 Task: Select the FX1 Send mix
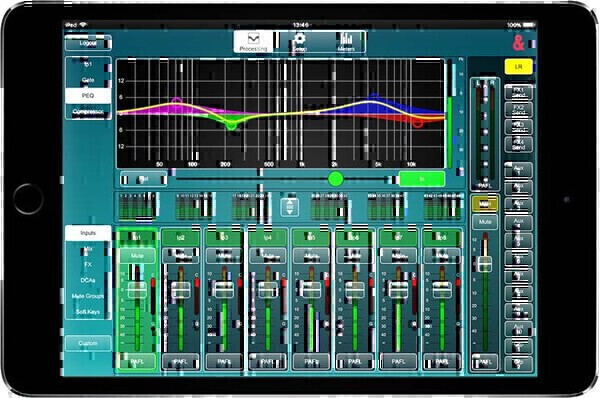point(518,92)
